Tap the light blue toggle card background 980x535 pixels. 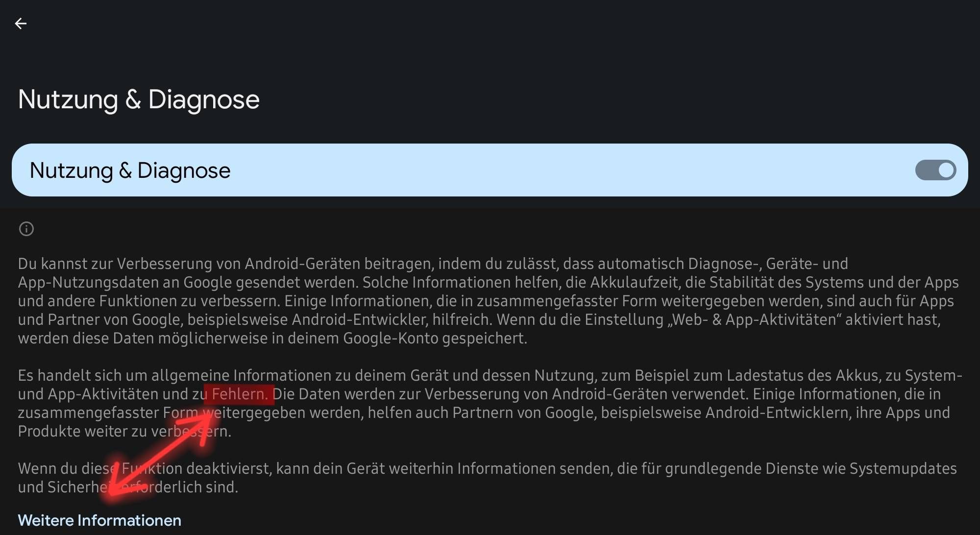tap(490, 170)
